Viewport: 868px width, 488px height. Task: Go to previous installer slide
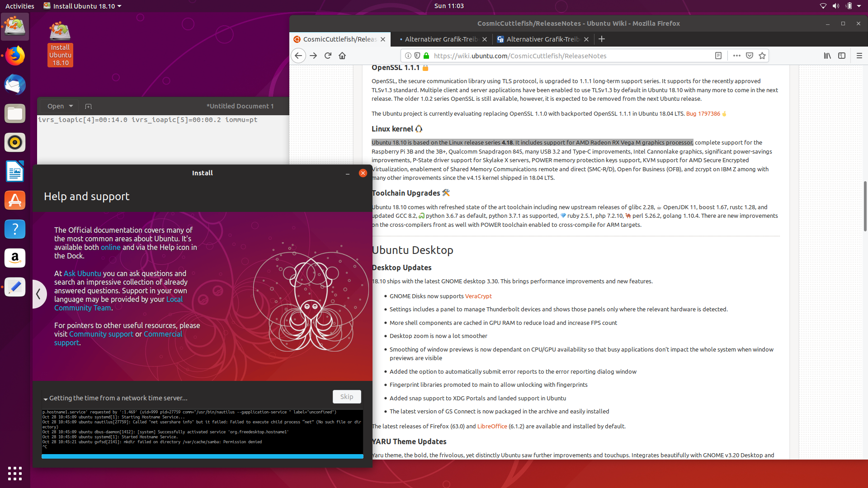tap(39, 294)
